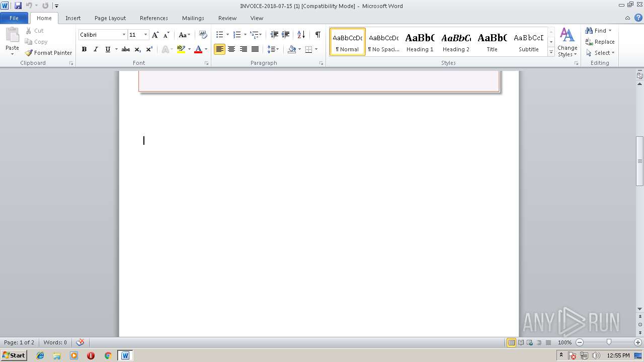Screen dimensions: 644x362
Task: Apply strikethrough formatting
Action: point(126,49)
